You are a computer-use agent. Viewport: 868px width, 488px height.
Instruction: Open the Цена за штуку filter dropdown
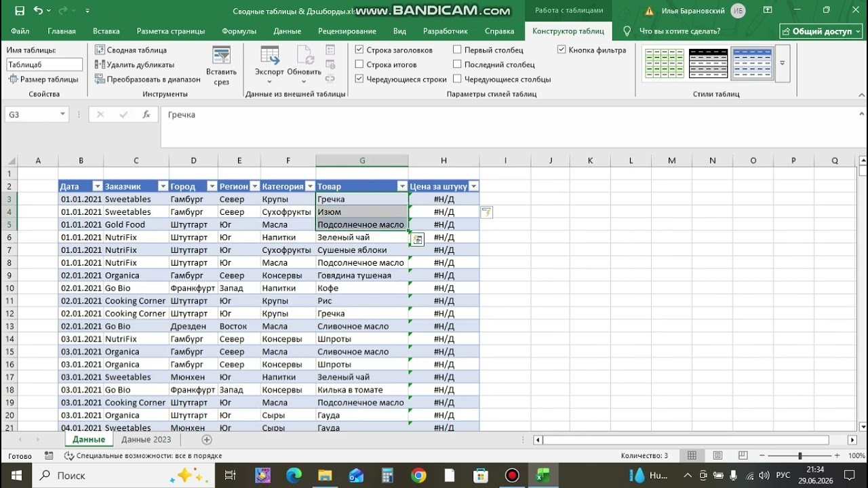473,186
